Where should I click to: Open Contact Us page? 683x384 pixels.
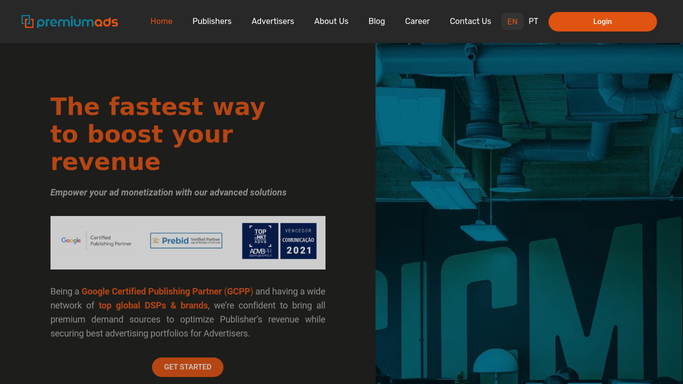470,21
